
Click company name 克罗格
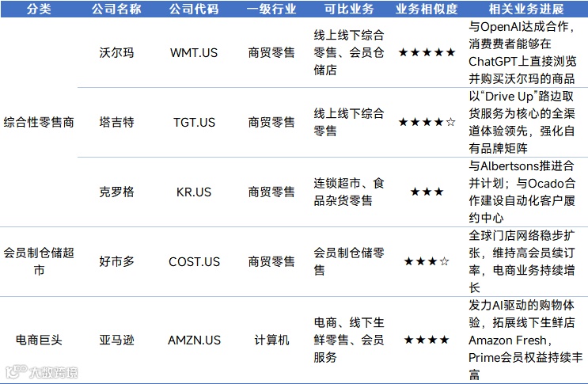(x=116, y=192)
